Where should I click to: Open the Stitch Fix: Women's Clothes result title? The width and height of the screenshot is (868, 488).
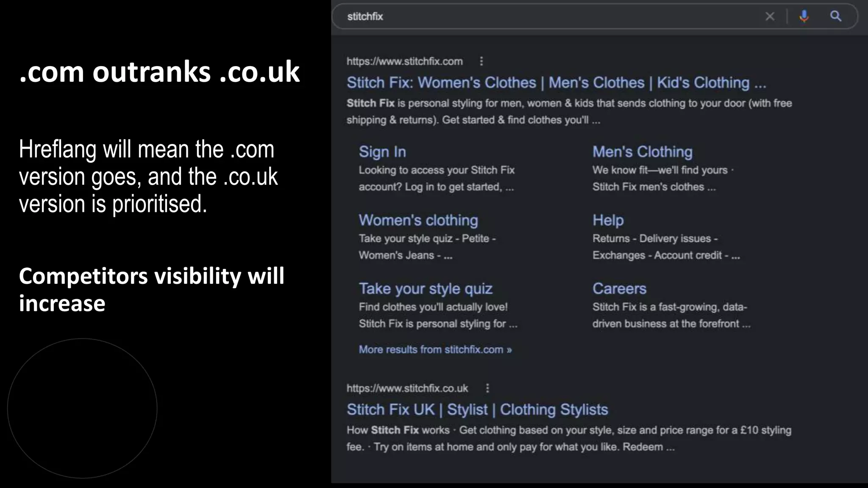tap(556, 83)
